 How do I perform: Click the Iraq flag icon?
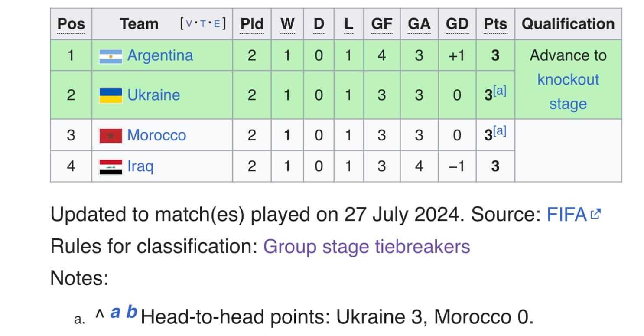[111, 167]
